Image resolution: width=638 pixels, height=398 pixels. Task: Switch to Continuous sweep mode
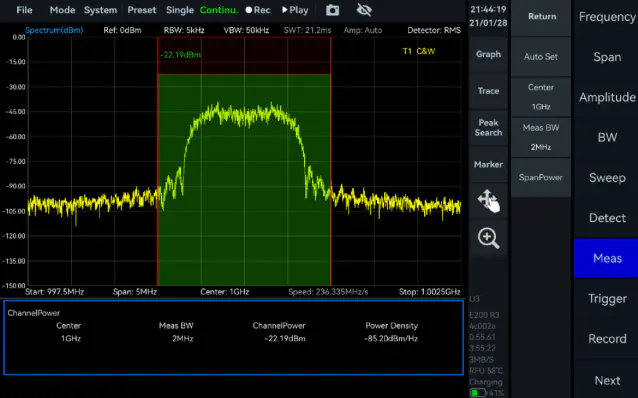point(219,10)
